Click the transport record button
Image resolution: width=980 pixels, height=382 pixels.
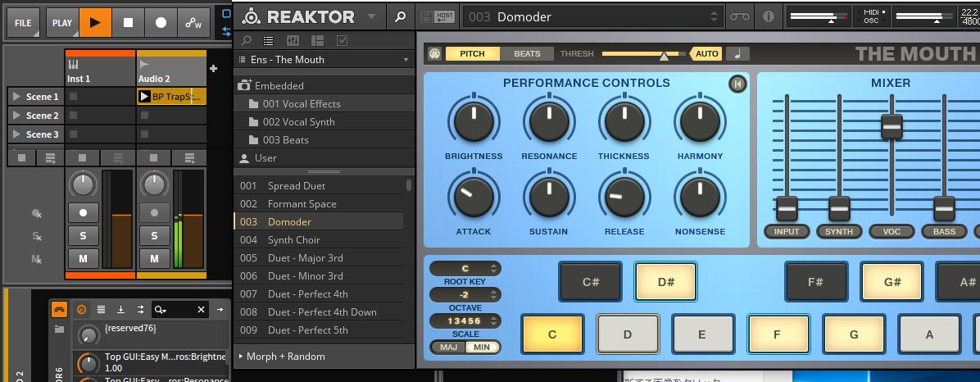tap(161, 22)
